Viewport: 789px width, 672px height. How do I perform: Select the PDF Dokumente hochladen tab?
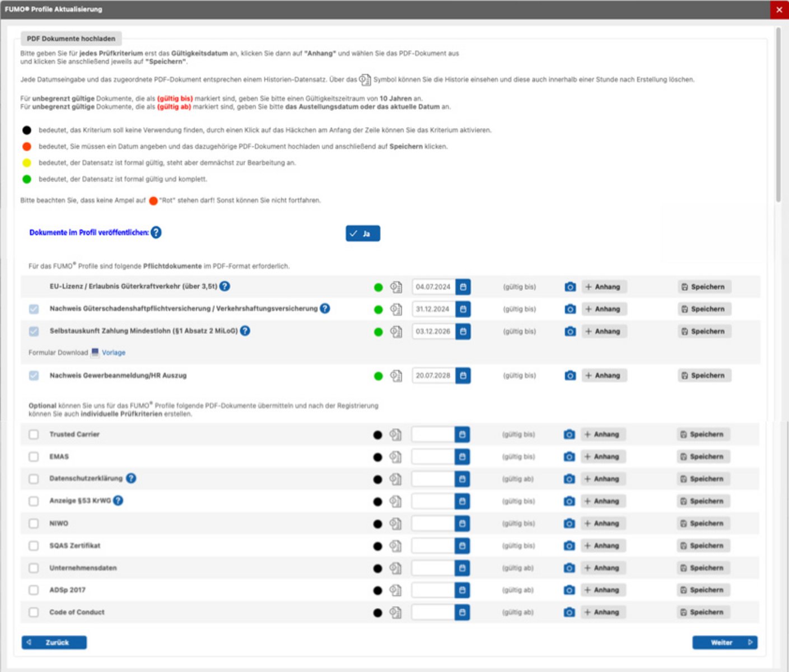pyautogui.click(x=71, y=39)
